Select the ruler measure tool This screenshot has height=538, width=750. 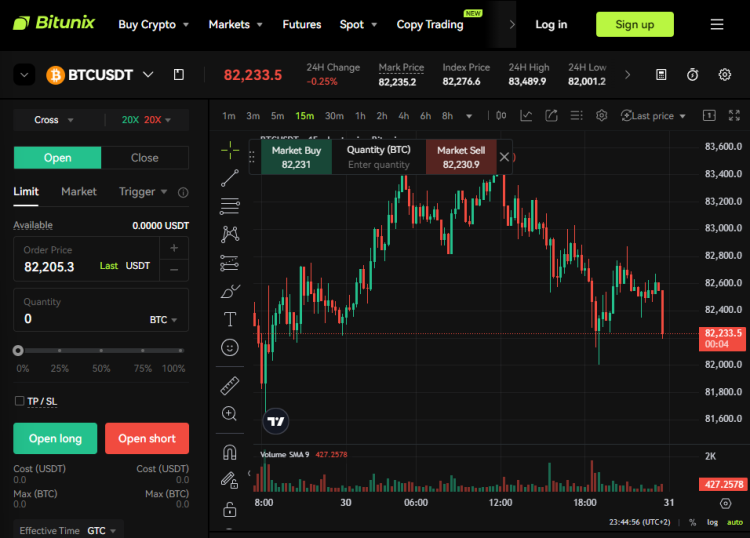[230, 385]
